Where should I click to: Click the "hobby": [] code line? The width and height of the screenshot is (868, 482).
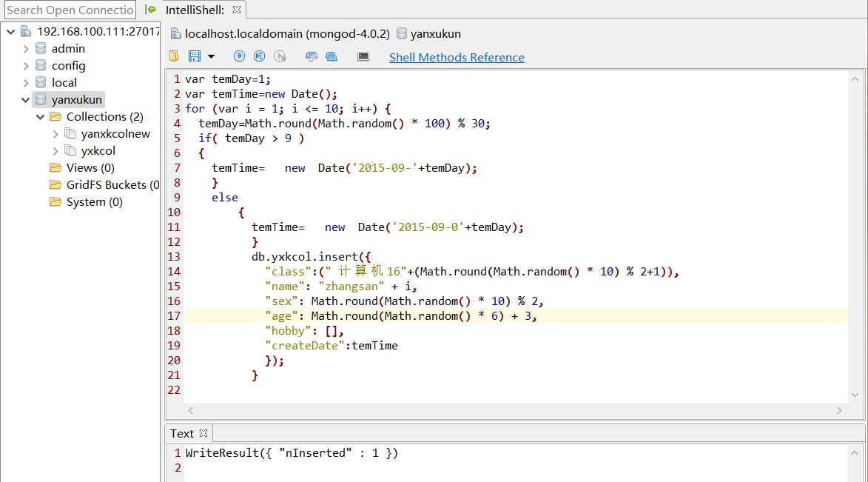tap(304, 331)
